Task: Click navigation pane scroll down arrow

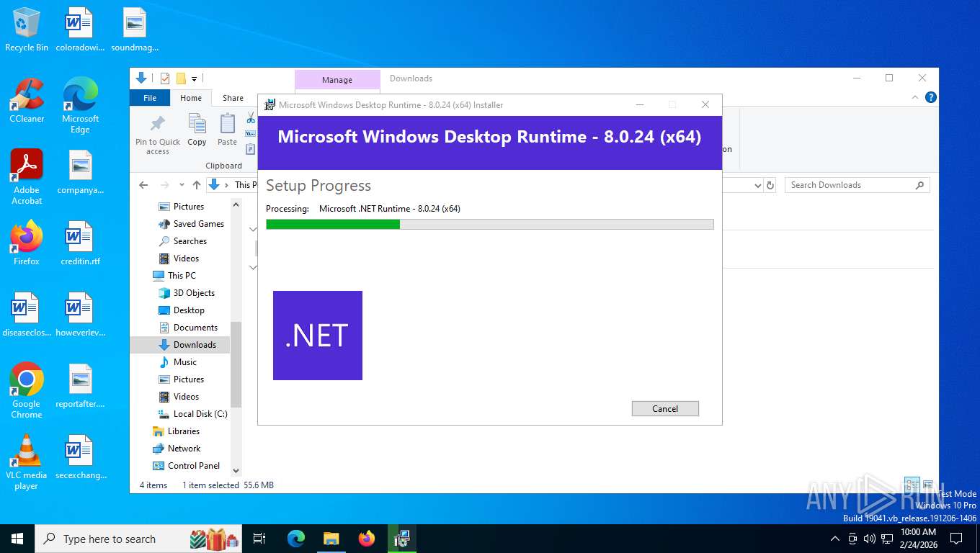Action: click(x=236, y=471)
